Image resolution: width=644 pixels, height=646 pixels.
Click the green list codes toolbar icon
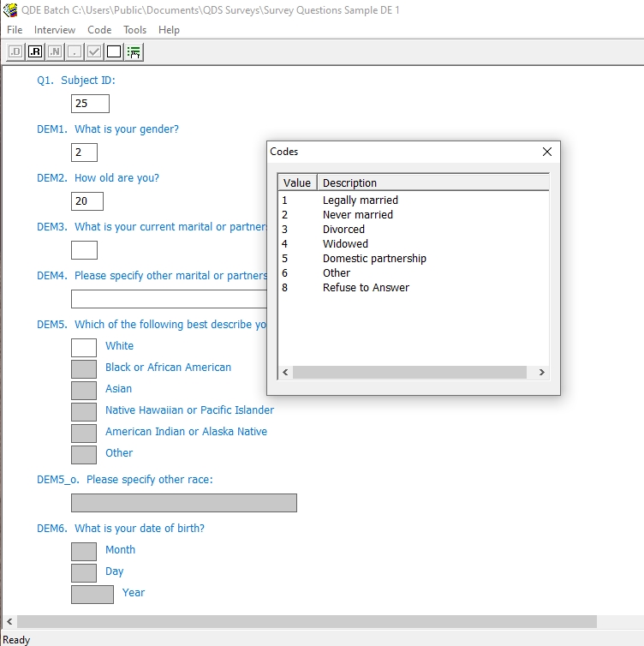134,52
